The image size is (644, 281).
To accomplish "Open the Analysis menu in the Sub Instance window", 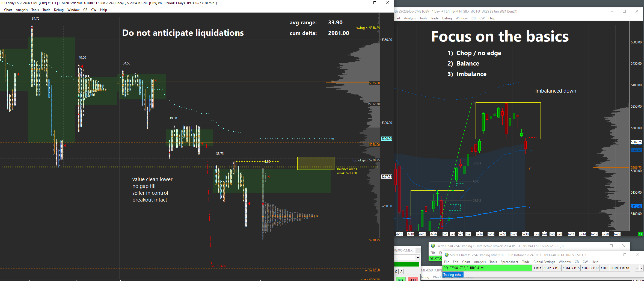I will (480, 262).
